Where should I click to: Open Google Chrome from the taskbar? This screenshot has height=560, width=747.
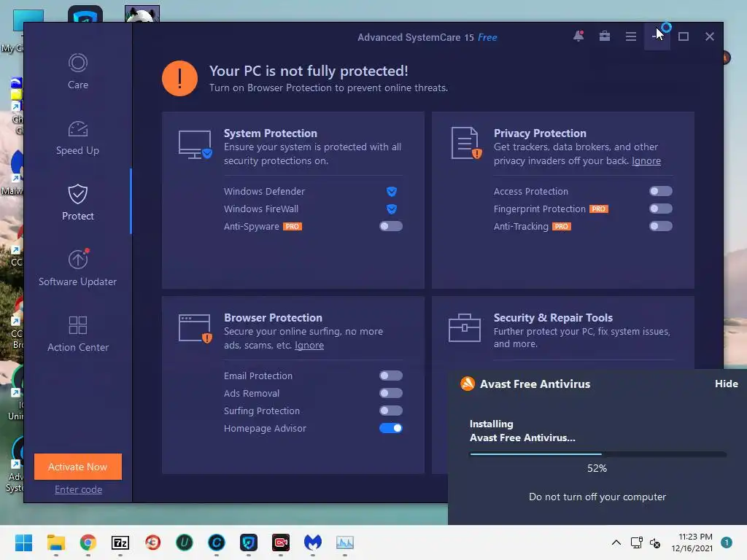[88, 542]
